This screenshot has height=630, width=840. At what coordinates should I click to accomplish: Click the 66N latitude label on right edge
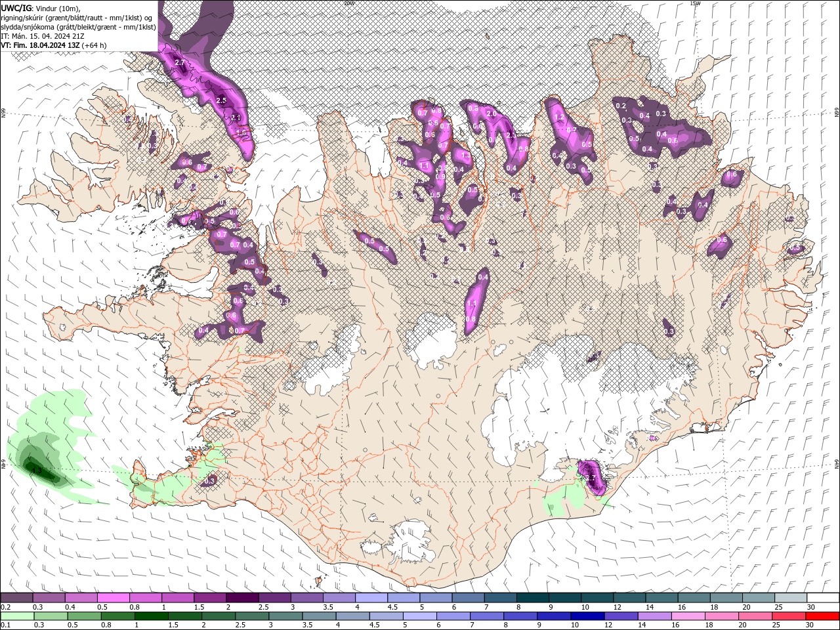pos(837,113)
